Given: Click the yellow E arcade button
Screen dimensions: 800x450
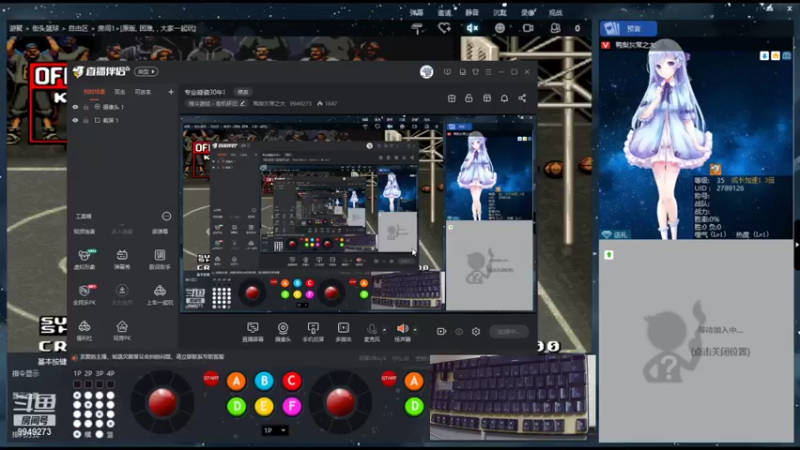Looking at the screenshot, I should coord(264,407).
